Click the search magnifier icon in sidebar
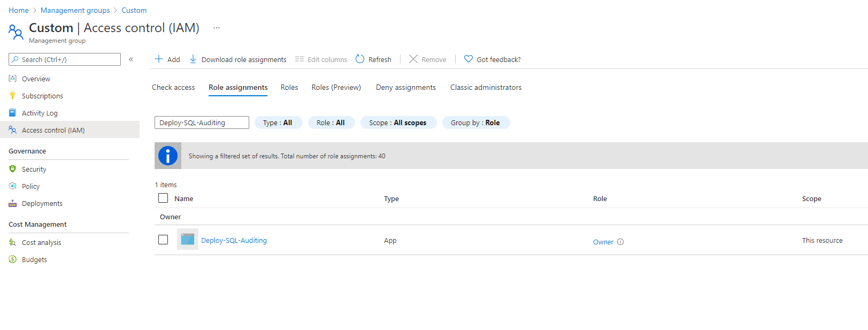This screenshot has height=330, width=868. click(16, 59)
